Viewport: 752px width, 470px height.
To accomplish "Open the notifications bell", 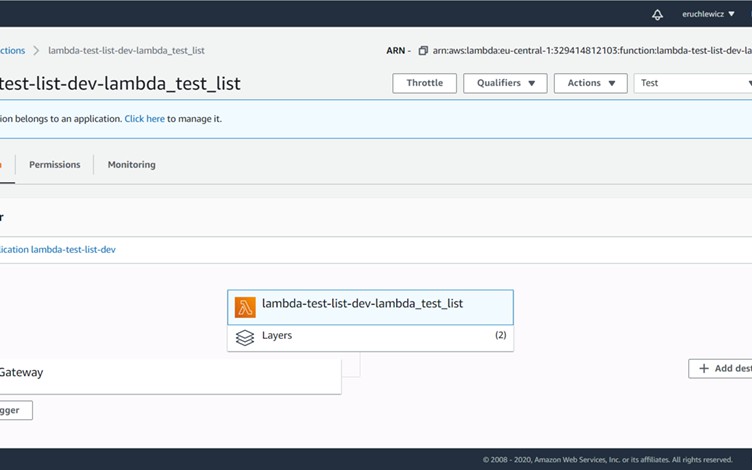I will (657, 14).
